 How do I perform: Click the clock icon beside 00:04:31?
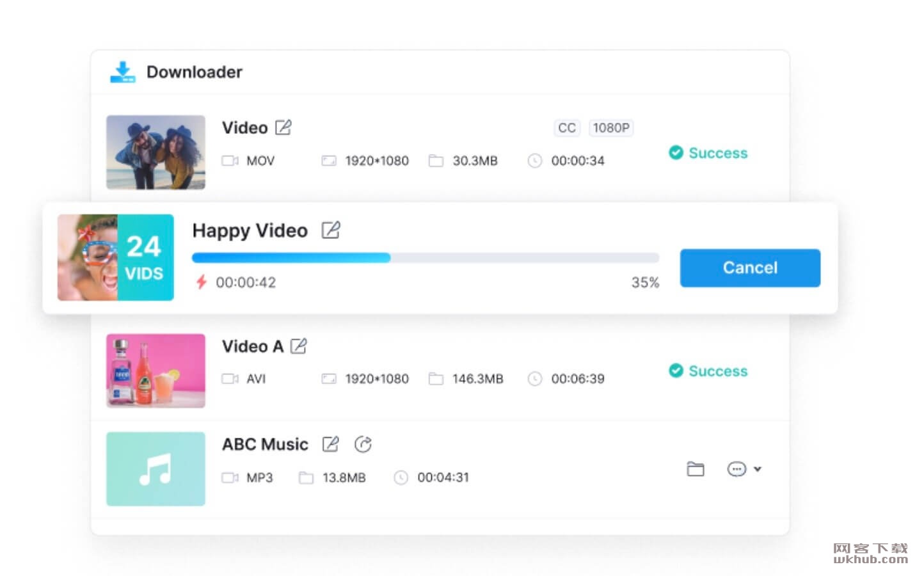coord(401,477)
